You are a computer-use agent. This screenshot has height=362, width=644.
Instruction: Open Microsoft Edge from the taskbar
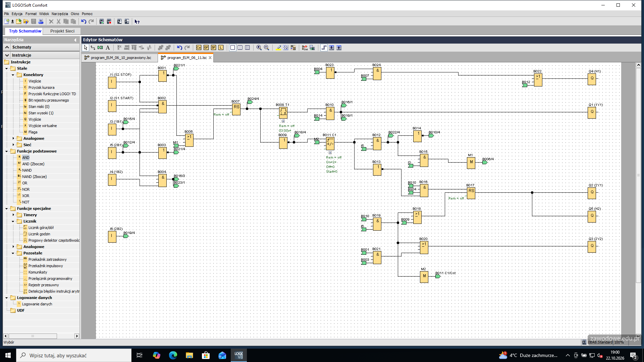(173, 355)
